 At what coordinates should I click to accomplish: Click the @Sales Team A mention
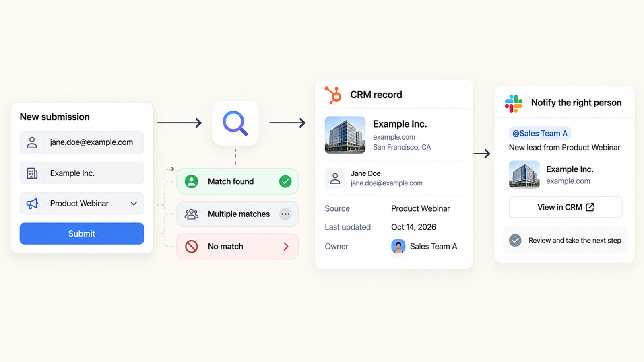point(540,133)
